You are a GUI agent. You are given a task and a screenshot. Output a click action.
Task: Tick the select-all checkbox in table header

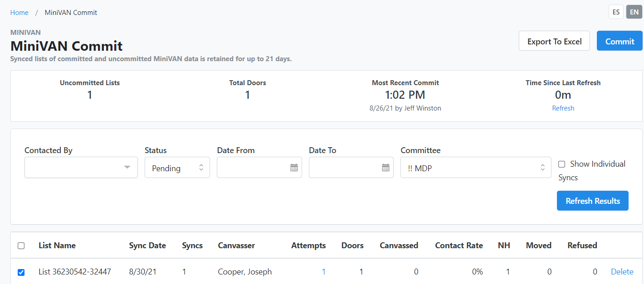point(21,246)
